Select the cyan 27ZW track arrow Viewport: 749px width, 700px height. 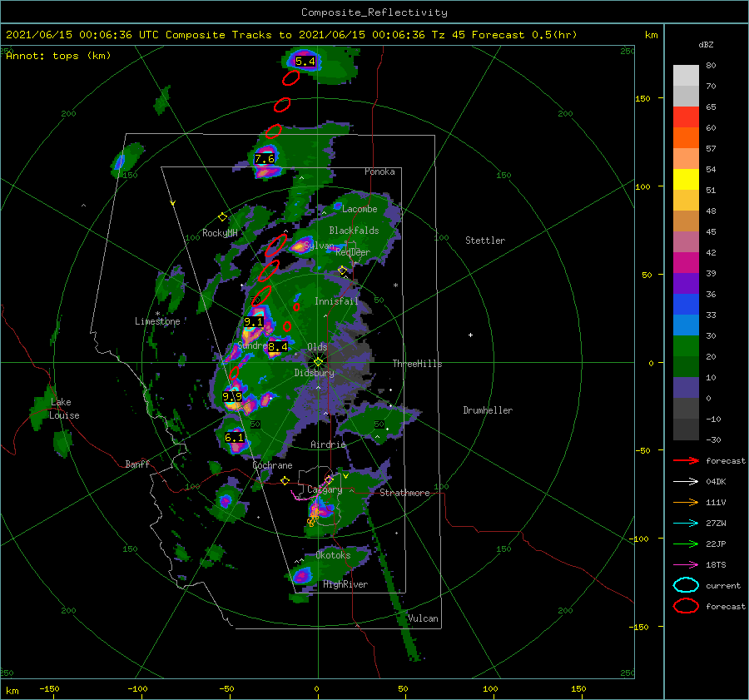pos(686,524)
